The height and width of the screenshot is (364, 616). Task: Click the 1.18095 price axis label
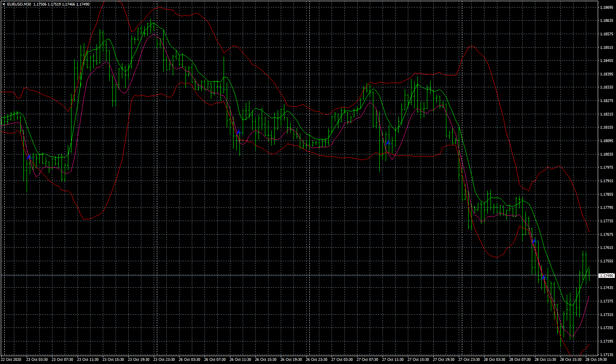pyautogui.click(x=606, y=141)
